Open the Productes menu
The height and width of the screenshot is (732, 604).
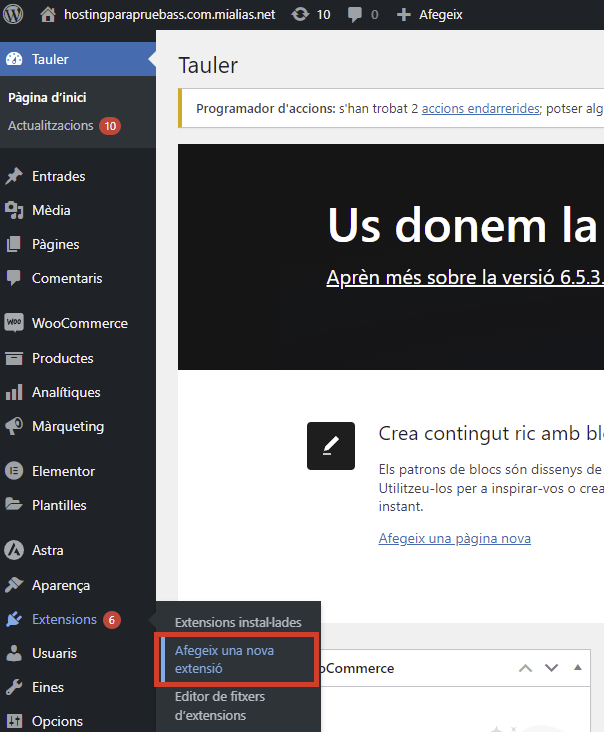pos(63,358)
